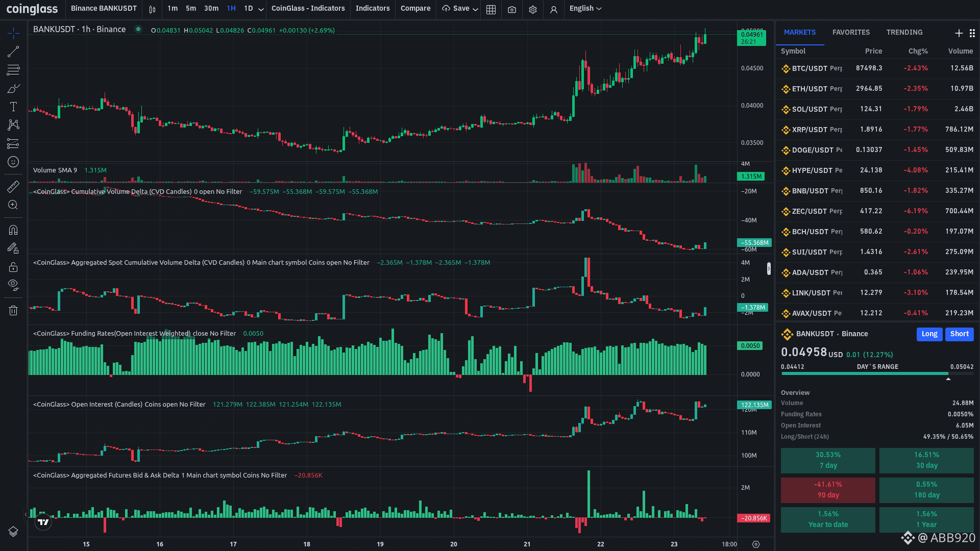Click the Short button for BANKUSDT
The image size is (980, 551).
(x=959, y=334)
